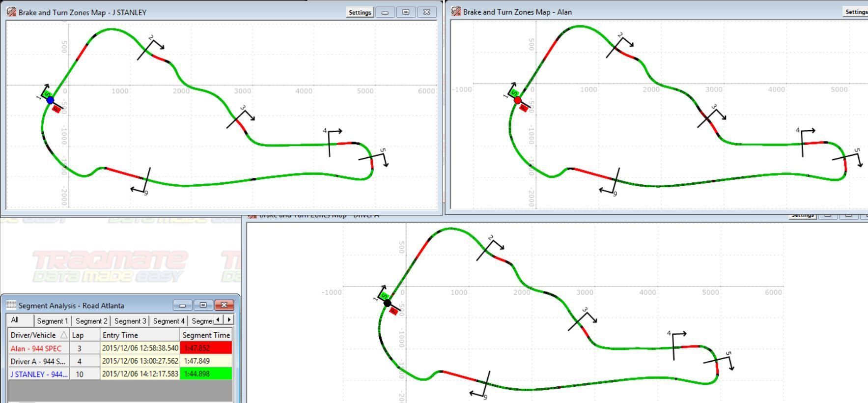Screen dimensions: 868x403
Task: Sort by the Segment Time column header
Action: pos(206,335)
